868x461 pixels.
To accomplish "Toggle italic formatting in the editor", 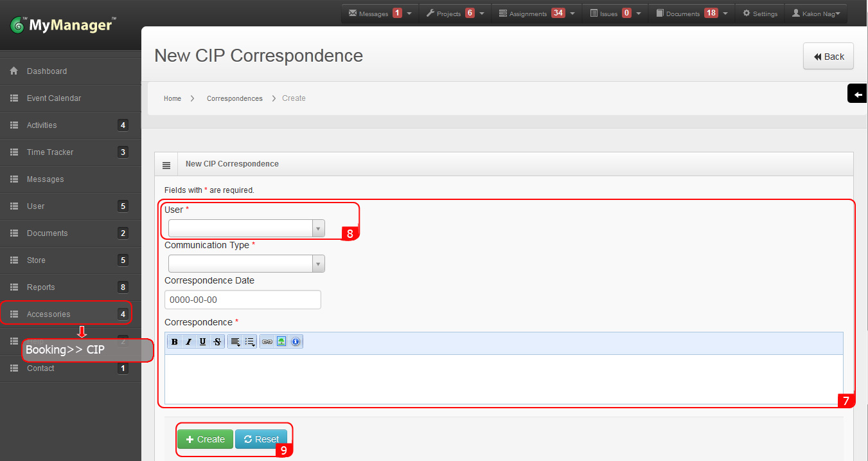I will coord(188,342).
